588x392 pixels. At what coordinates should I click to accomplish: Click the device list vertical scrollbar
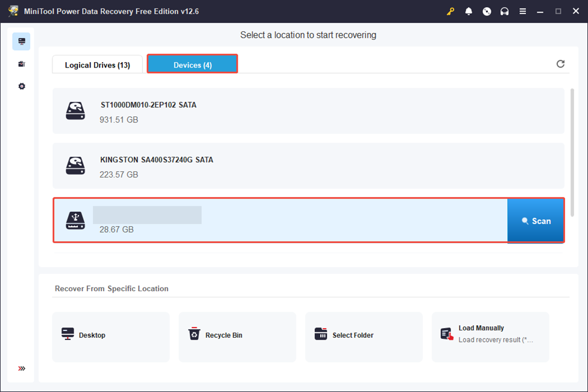[x=572, y=153]
